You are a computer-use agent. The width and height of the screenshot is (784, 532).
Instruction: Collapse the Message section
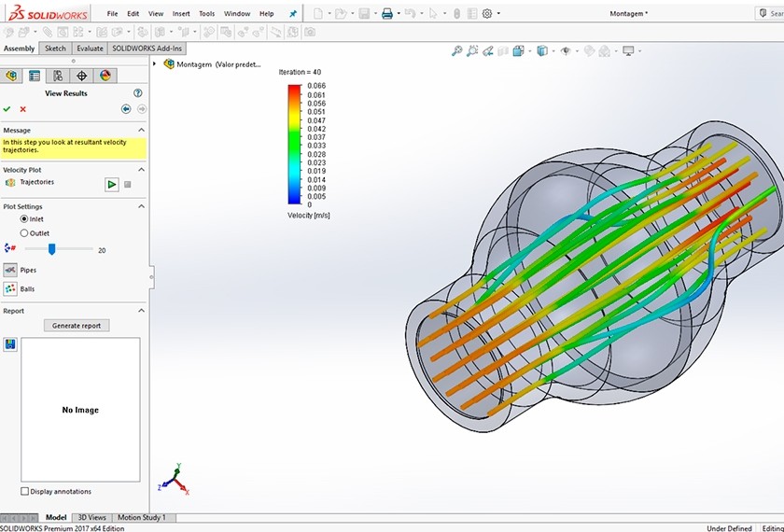[x=141, y=130]
